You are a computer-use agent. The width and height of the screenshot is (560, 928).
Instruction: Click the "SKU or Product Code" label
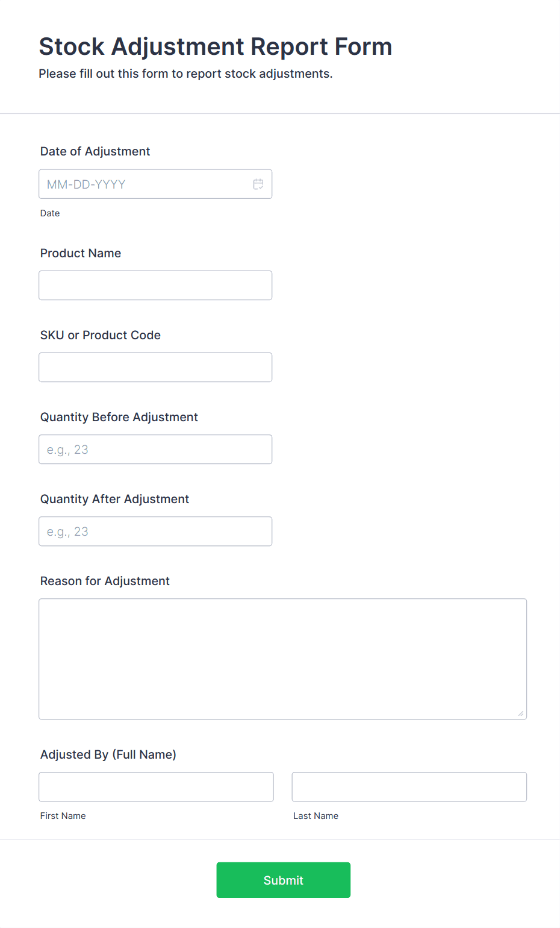[101, 335]
